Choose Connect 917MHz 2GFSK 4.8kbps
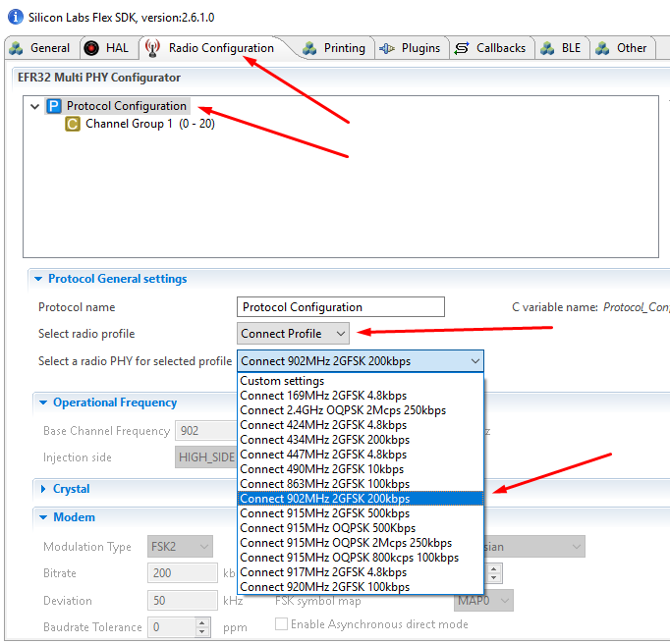 coord(361,572)
